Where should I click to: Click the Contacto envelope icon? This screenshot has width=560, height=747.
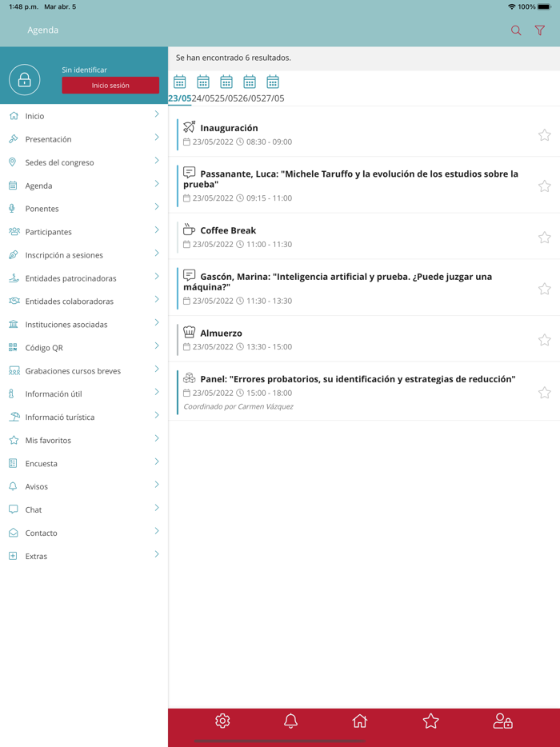click(14, 533)
